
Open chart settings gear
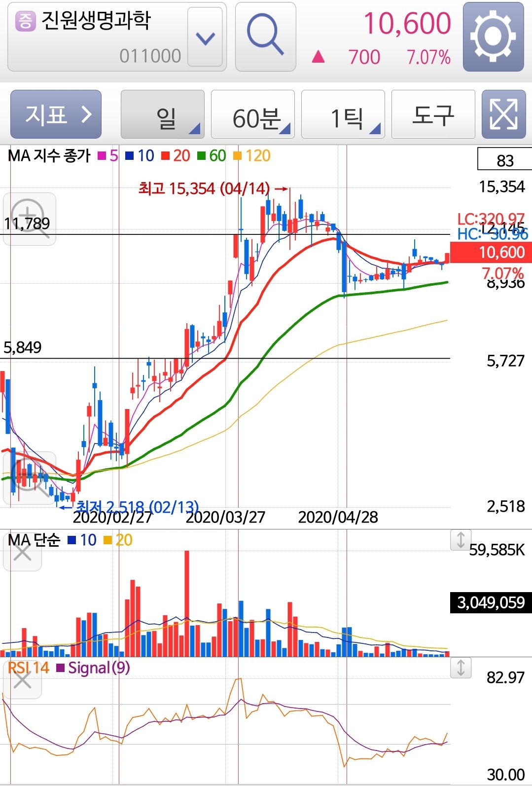click(x=493, y=37)
